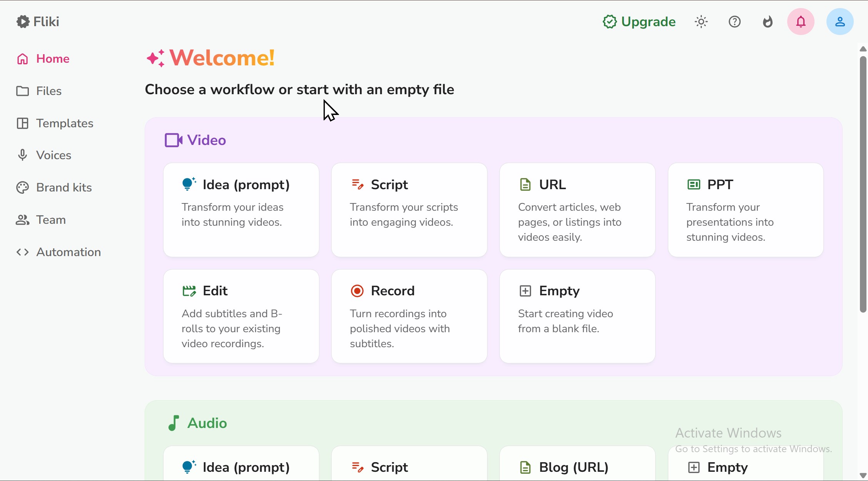Start an Empty video file

pyautogui.click(x=578, y=316)
